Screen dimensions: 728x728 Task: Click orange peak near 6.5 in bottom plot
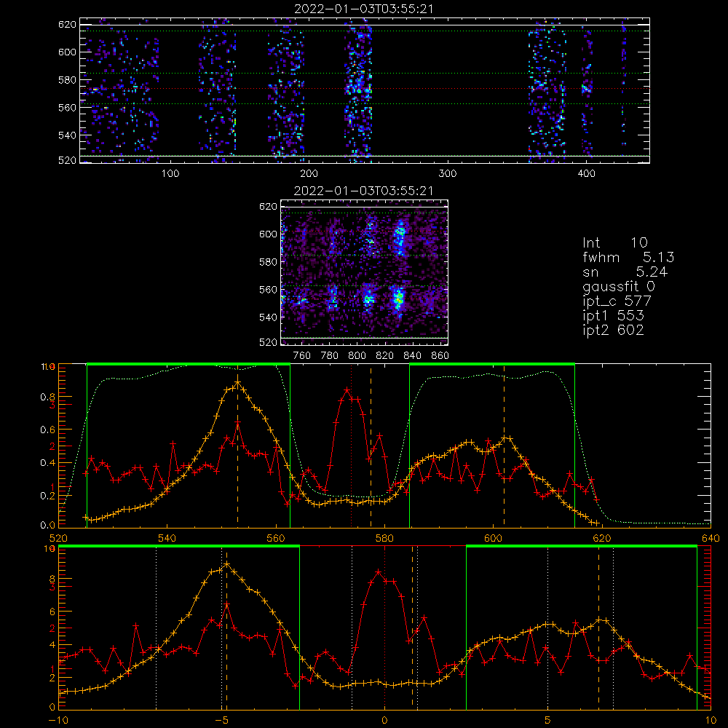pos(599,620)
